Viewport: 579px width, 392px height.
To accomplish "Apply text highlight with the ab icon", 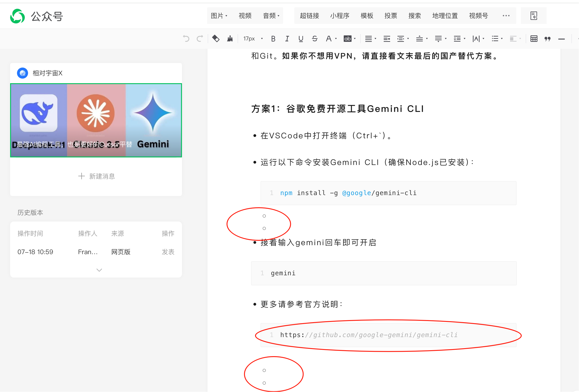I will 347,39.
